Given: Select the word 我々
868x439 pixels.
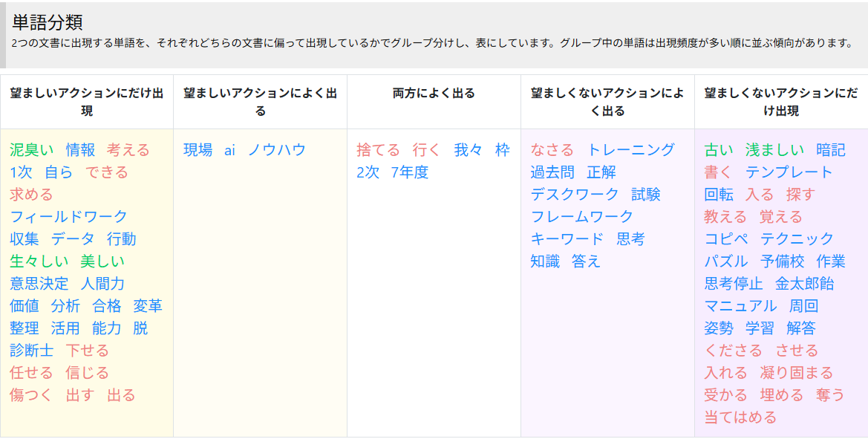Looking at the screenshot, I should point(468,150).
